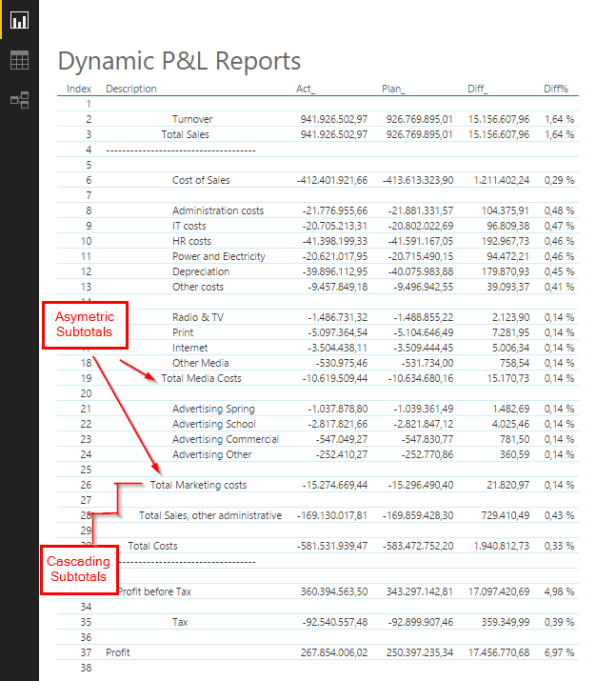The image size is (616, 681).
Task: Click the Total Costs Act_ value
Action: 332,546
